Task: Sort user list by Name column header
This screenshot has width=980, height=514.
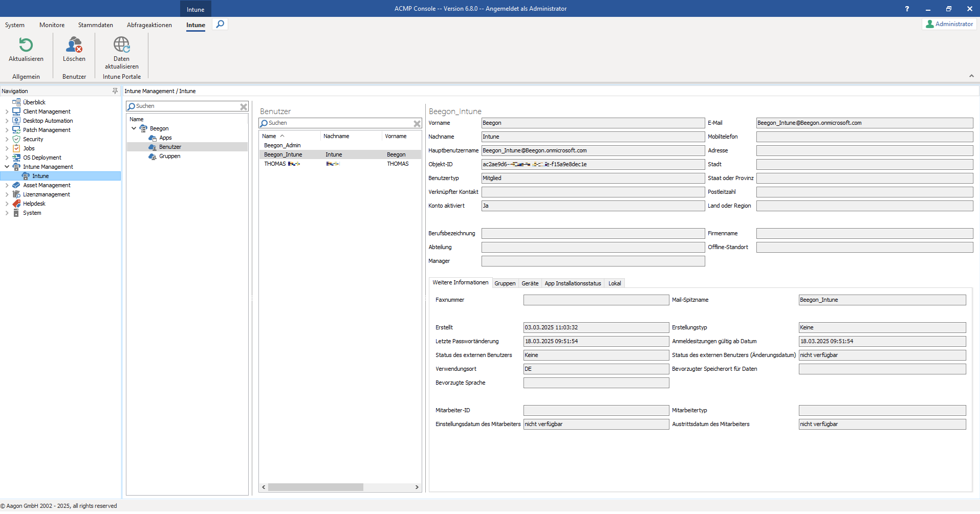Action: click(269, 136)
